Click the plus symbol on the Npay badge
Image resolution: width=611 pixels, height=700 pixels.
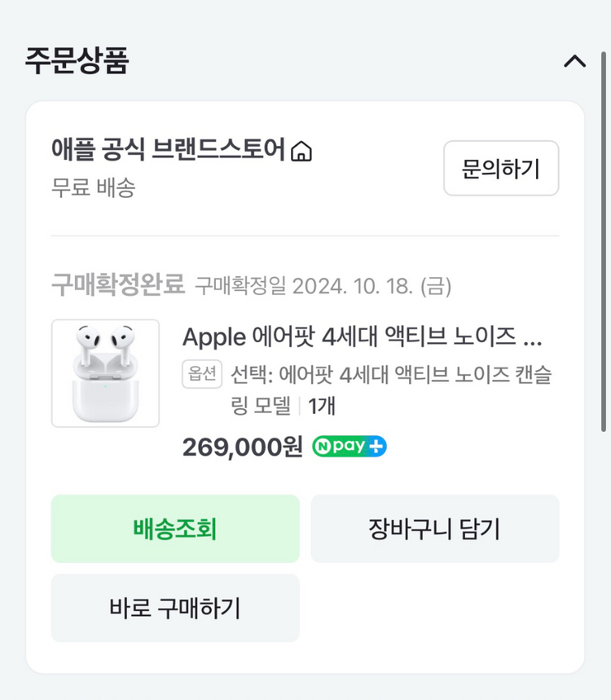[x=376, y=445]
